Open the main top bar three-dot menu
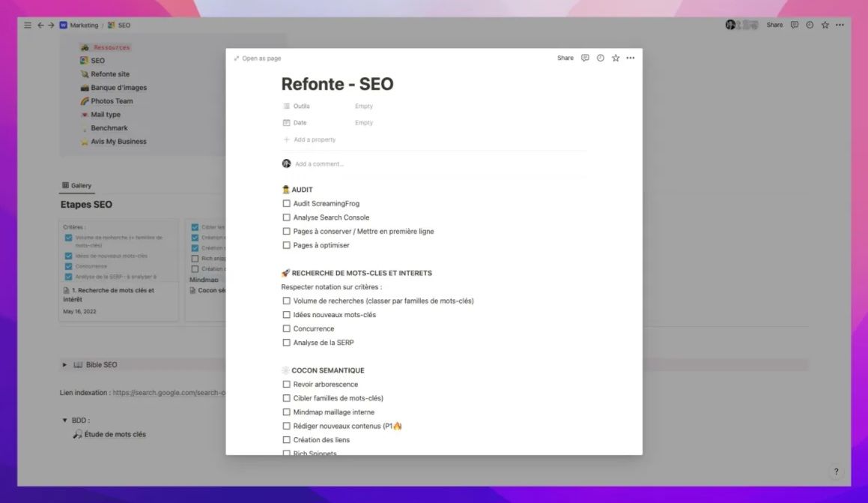The width and height of the screenshot is (868, 503). (840, 25)
